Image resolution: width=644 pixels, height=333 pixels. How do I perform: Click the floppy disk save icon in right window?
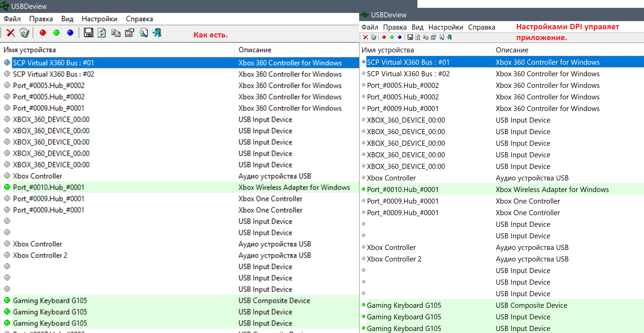point(410,37)
